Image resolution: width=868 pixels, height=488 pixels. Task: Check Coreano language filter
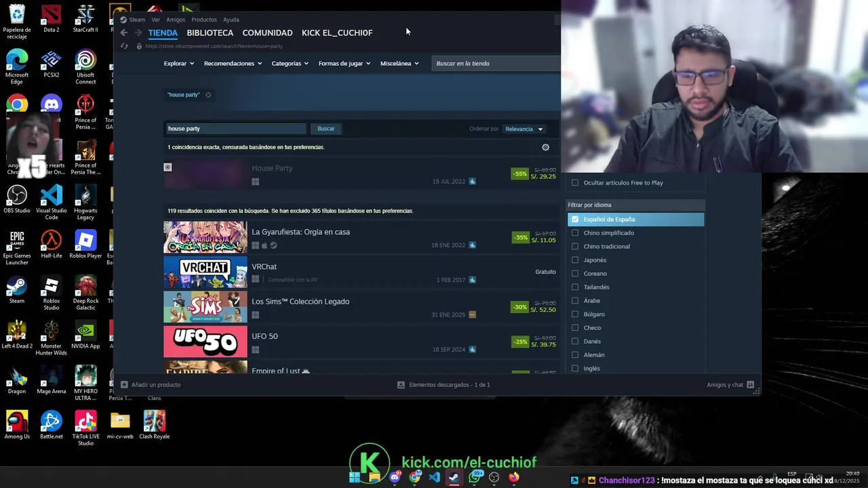(x=575, y=273)
